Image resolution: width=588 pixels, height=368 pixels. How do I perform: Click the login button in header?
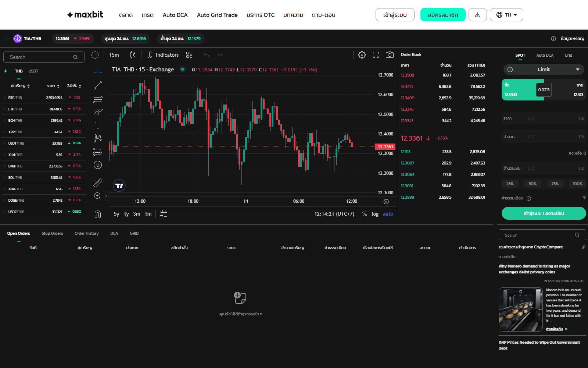point(395,15)
